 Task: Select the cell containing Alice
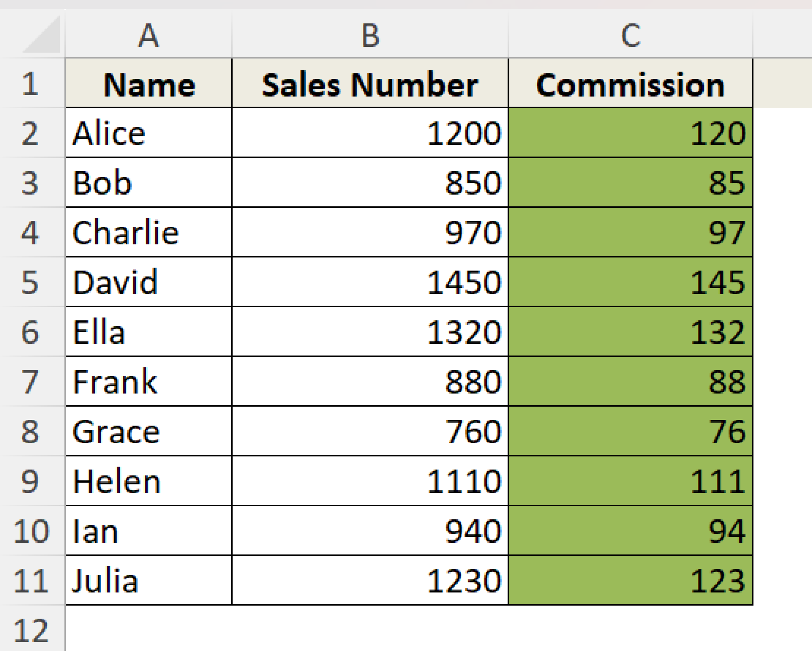click(149, 133)
